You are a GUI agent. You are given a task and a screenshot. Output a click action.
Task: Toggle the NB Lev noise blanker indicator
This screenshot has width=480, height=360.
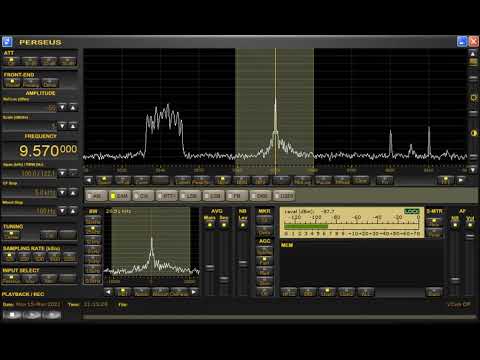(x=243, y=225)
